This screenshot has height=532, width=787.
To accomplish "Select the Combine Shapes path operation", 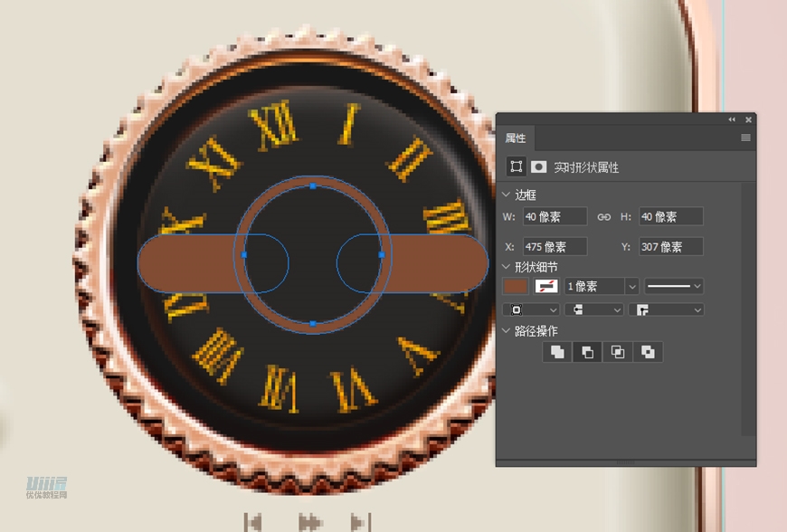I will [557, 352].
